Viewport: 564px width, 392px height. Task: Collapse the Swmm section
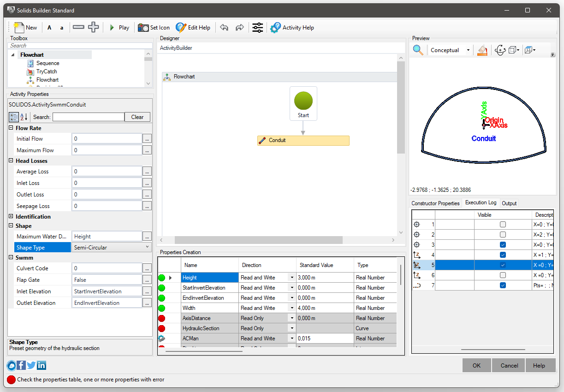[x=11, y=258]
